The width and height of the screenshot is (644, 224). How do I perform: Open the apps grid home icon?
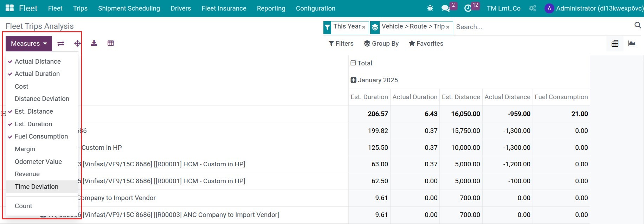pos(10,8)
